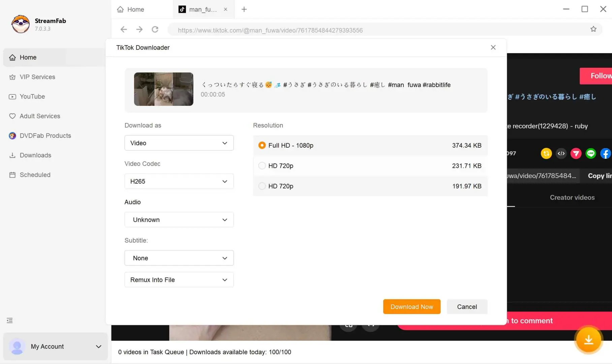Select Full HD - 1080p resolution
Viewport: 612px width, 364px height.
tap(370, 145)
